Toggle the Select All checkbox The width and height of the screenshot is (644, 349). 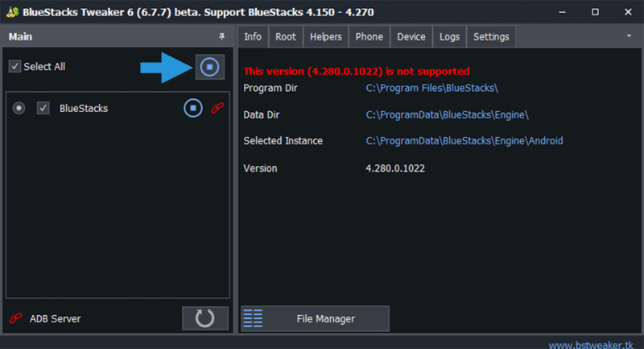(x=14, y=66)
